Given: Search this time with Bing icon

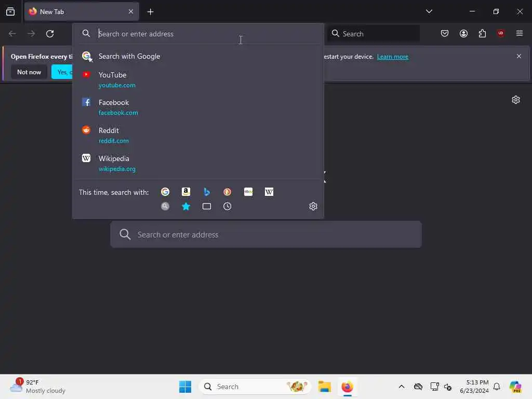Looking at the screenshot, I should pyautogui.click(x=207, y=192).
